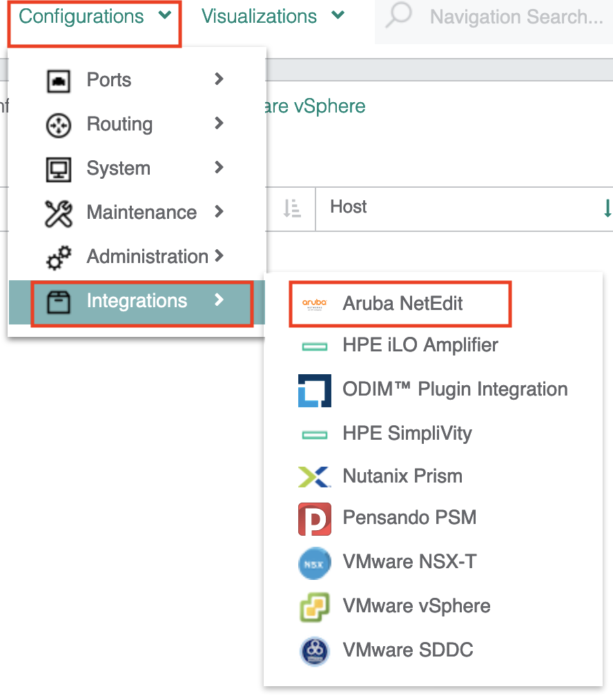Select the Routing icon
This screenshot has height=700, width=613.
(59, 124)
